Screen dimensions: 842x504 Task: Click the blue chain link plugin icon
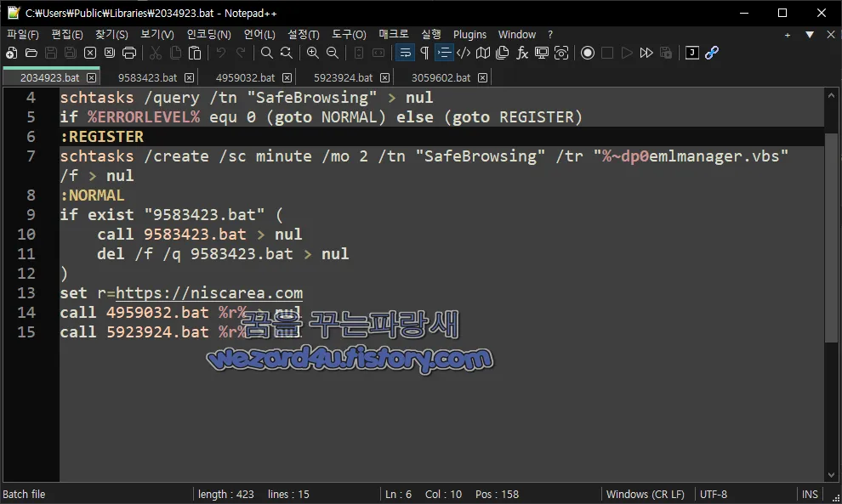tap(712, 53)
